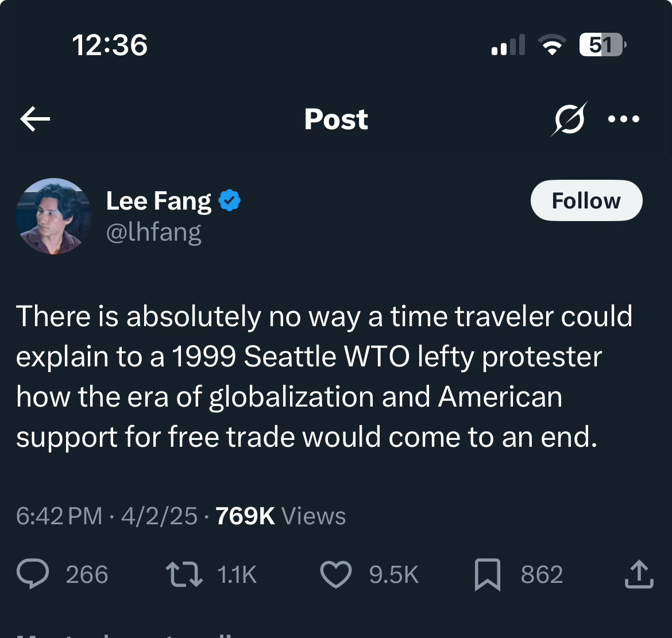672x638 pixels.
Task: Tap the battery indicator in status bar
Action: [601, 45]
